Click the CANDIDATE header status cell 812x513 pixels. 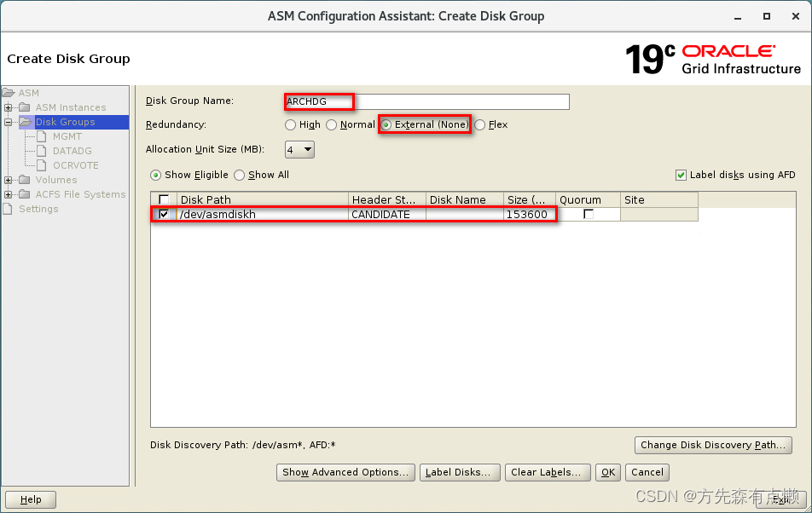point(387,214)
